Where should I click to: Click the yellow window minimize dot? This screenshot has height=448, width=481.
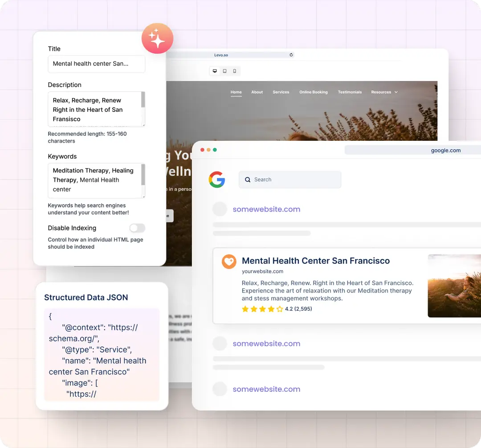click(x=208, y=150)
